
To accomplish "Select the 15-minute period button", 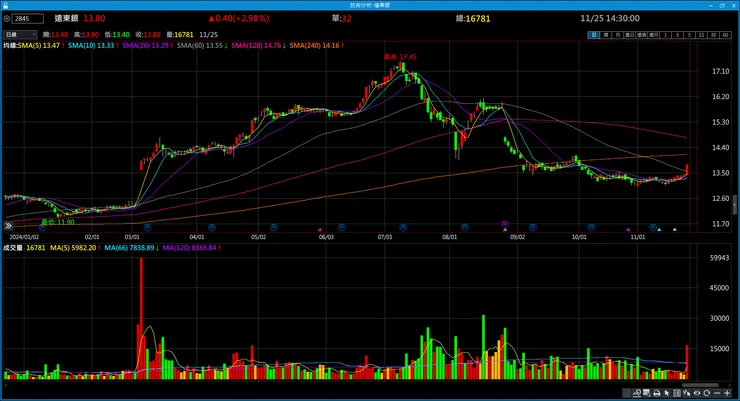I will point(701,35).
